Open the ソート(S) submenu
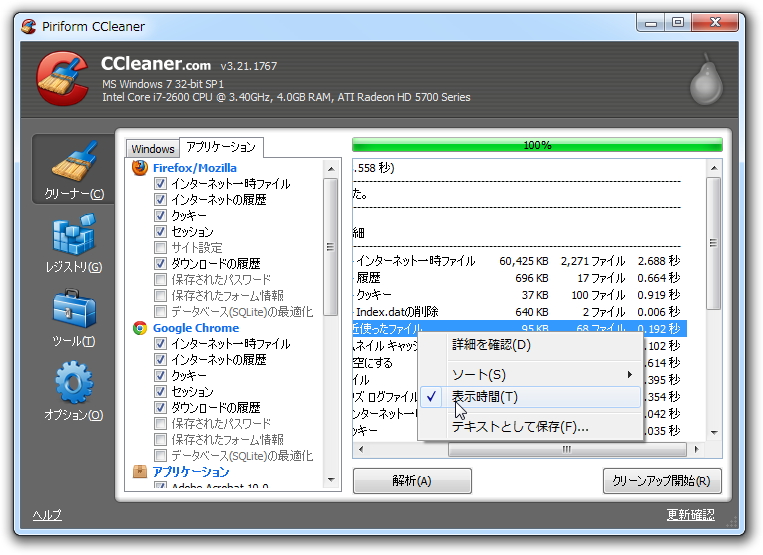Screen dimensions: 763x555 coord(530,375)
